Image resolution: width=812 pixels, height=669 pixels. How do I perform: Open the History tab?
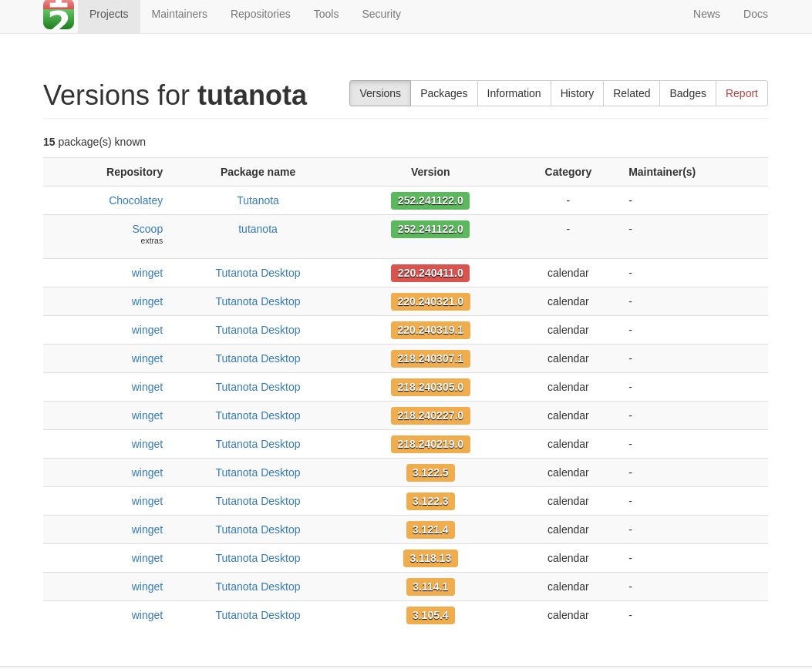tap(577, 93)
